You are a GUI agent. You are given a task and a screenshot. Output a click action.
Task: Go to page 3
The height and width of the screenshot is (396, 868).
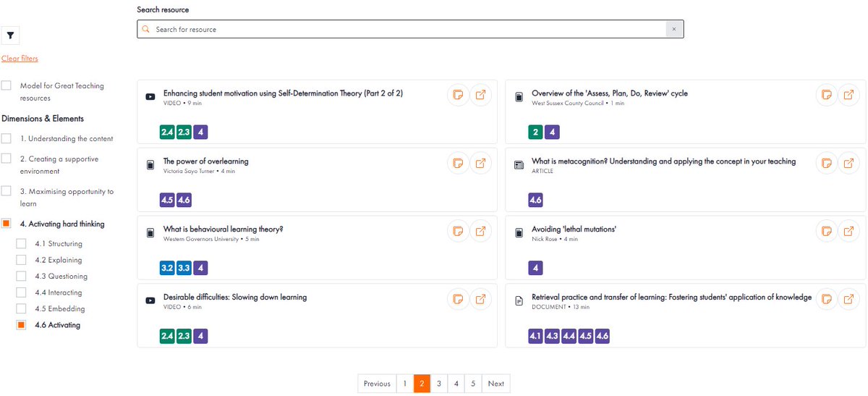(x=439, y=384)
